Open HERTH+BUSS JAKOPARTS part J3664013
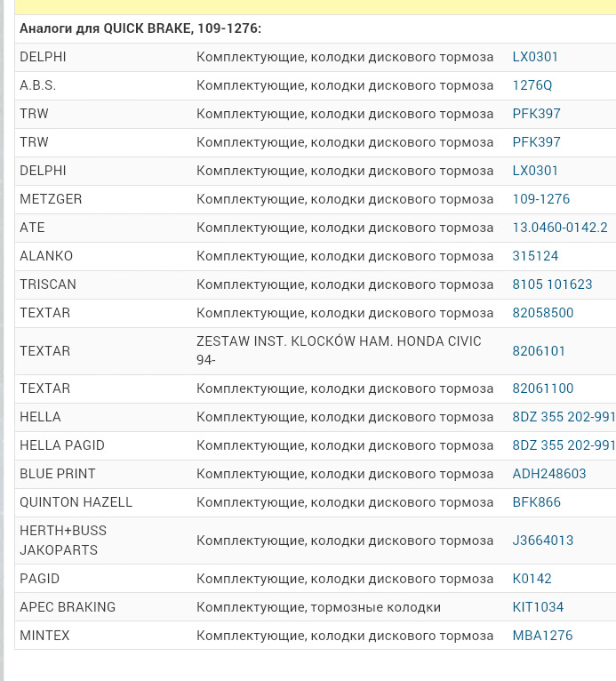The height and width of the screenshot is (681, 616). 542,541
